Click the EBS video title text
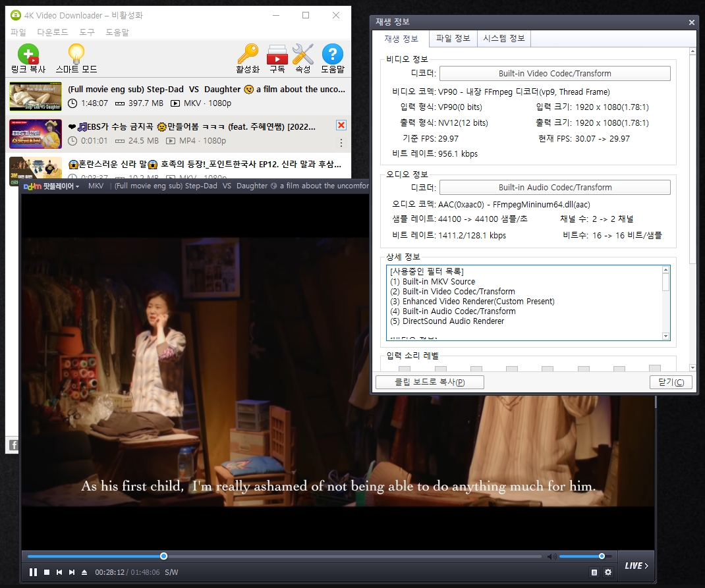 tap(192, 126)
